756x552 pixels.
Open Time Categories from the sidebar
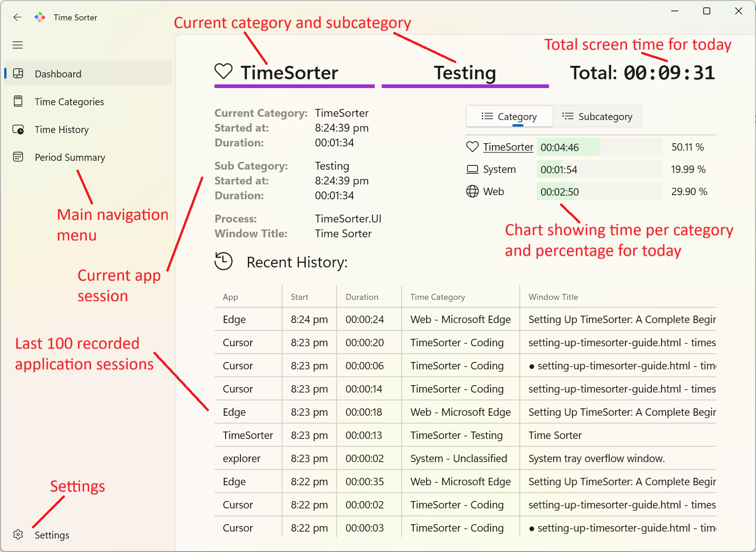69,102
